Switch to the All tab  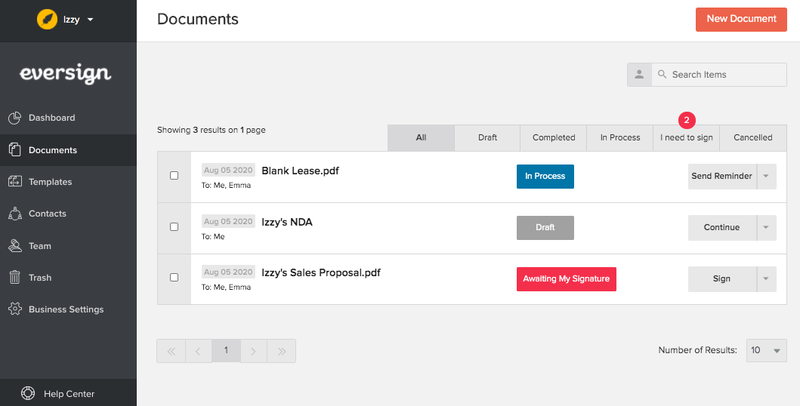[421, 138]
